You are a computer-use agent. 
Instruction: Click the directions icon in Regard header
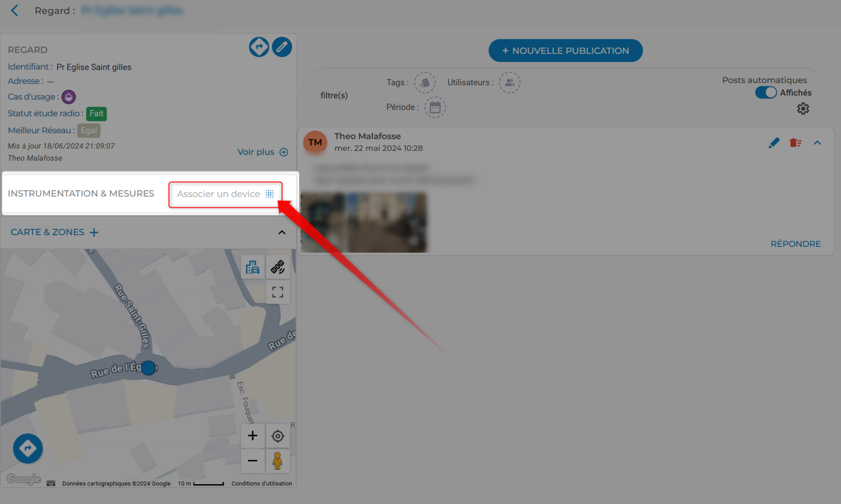[x=259, y=47]
